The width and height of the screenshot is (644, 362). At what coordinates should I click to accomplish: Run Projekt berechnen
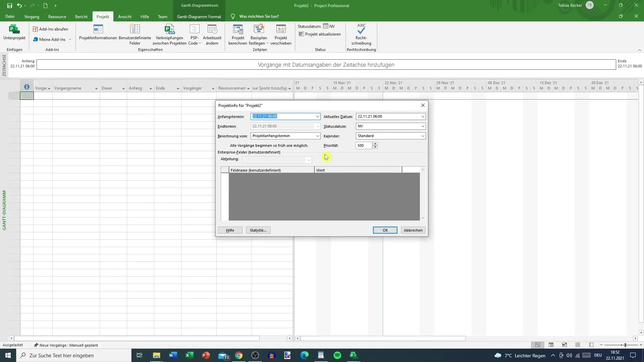pyautogui.click(x=238, y=35)
